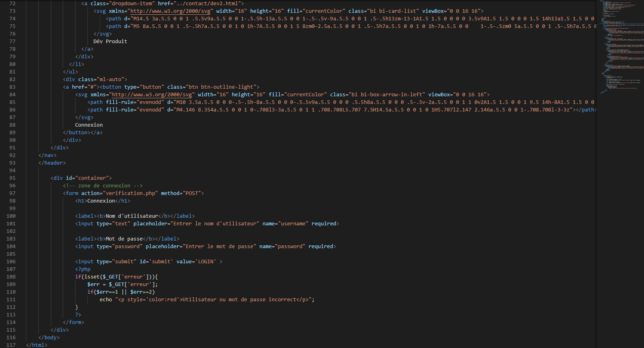The width and height of the screenshot is (644, 348).
Task: Click the 'zone de connexion' HTML comment
Action: pos(103,186)
